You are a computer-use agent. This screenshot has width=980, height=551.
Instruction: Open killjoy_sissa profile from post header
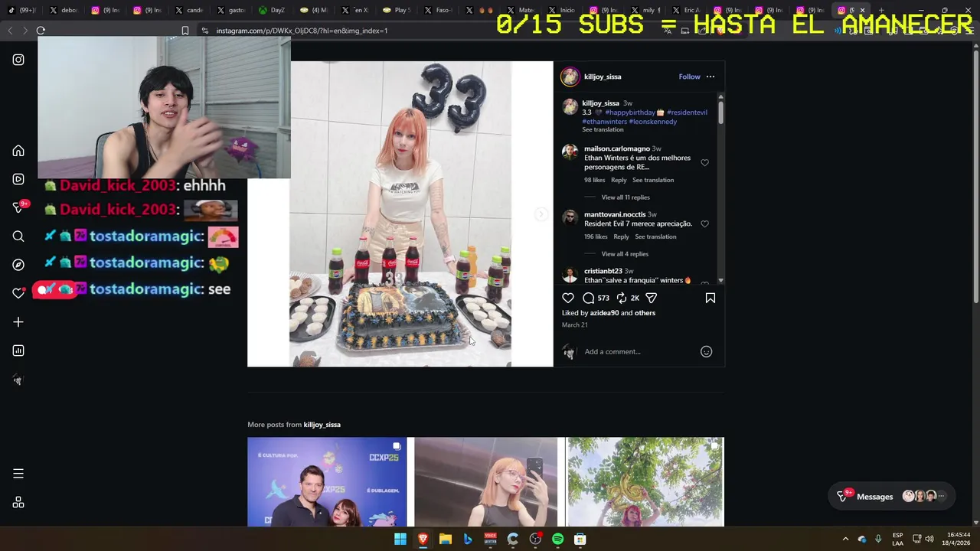603,77
